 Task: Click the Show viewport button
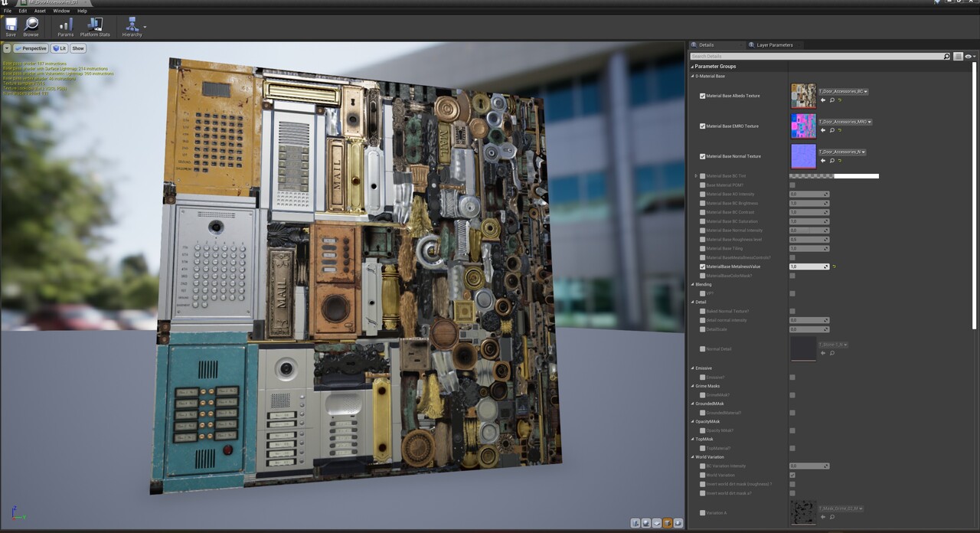coord(78,48)
